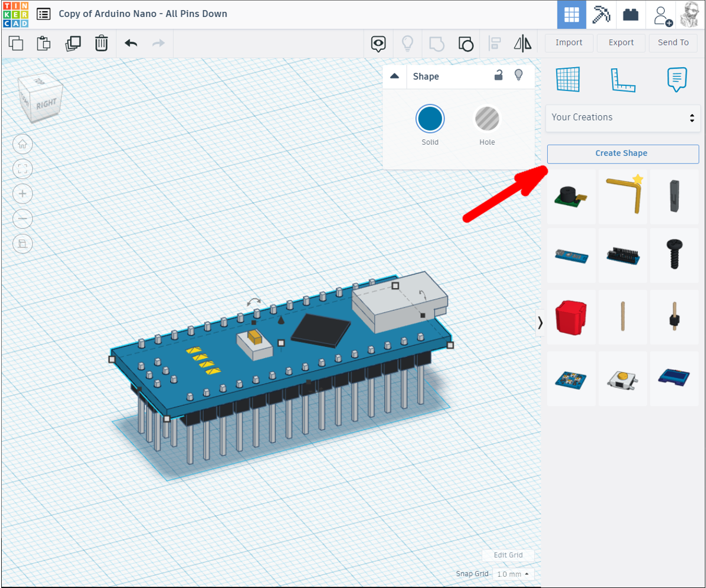This screenshot has height=588, width=706.
Task: Click the Align tool icon
Action: (495, 43)
